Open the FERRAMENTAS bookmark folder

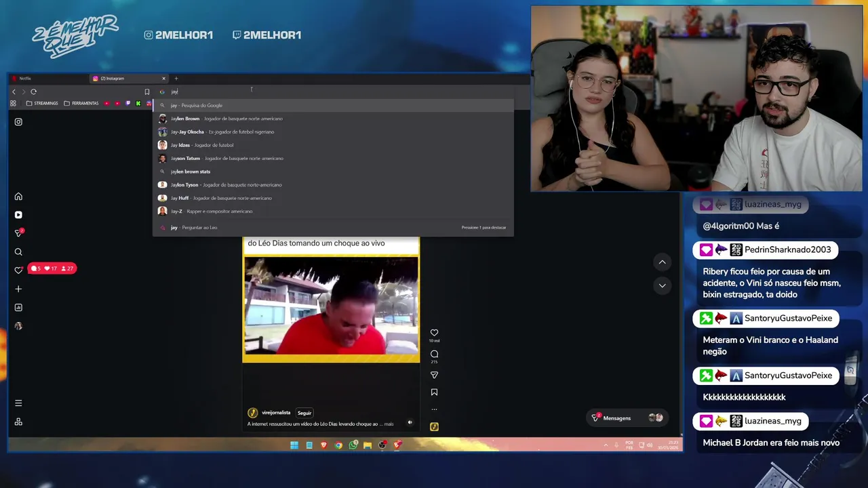tap(81, 103)
